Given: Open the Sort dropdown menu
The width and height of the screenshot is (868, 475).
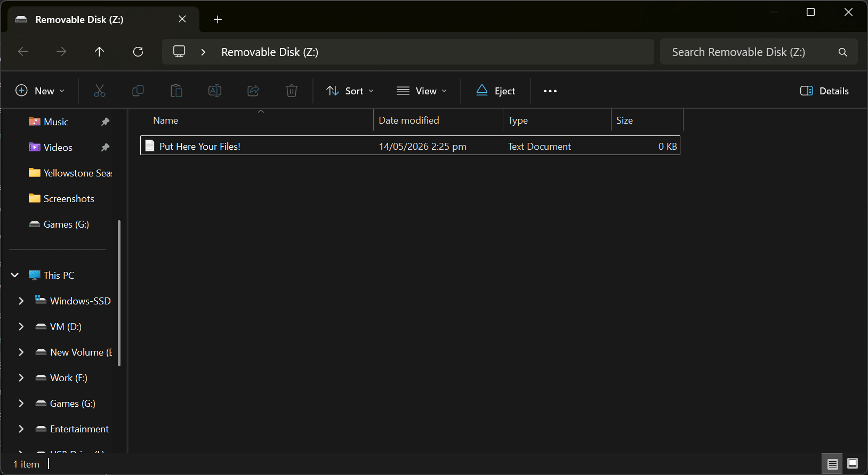Looking at the screenshot, I should click(x=350, y=91).
